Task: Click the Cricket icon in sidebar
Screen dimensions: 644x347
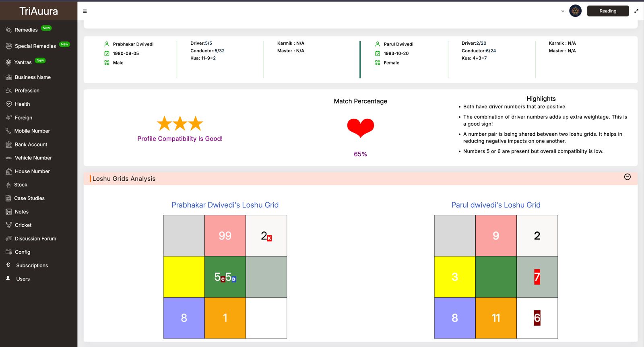Action: click(x=9, y=225)
